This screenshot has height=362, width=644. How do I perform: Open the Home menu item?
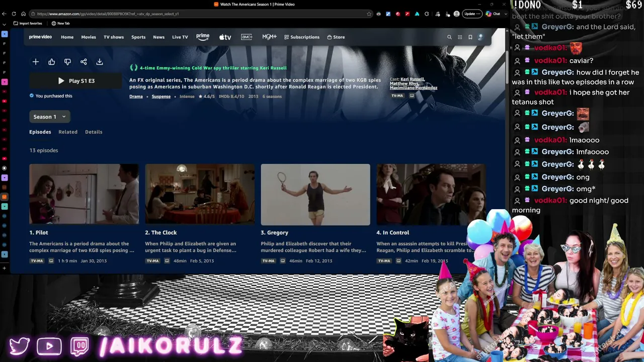click(x=67, y=37)
